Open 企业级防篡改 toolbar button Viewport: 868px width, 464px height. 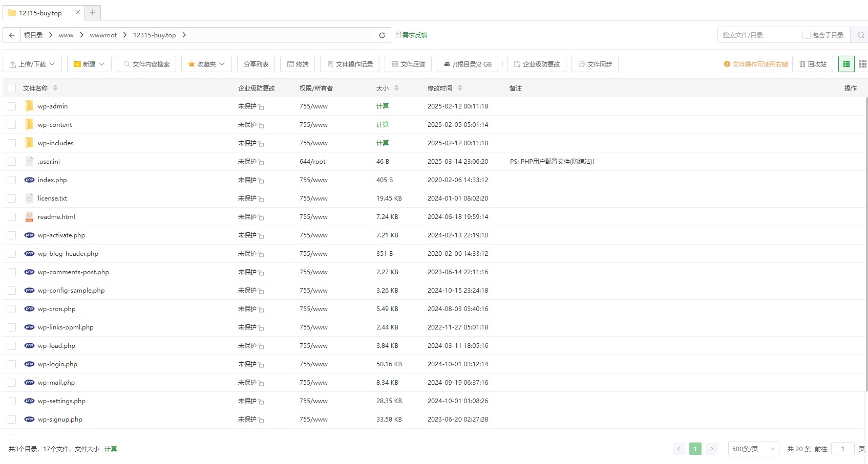pos(537,64)
